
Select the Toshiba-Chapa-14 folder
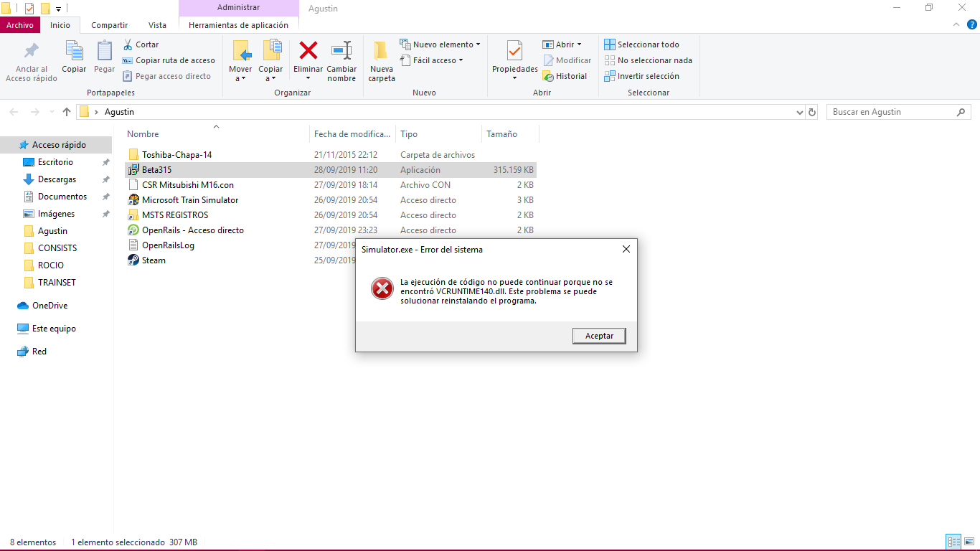(x=176, y=155)
